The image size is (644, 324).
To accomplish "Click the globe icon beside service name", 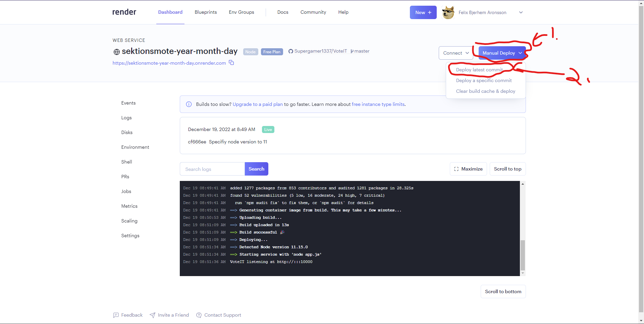I will click(x=116, y=52).
